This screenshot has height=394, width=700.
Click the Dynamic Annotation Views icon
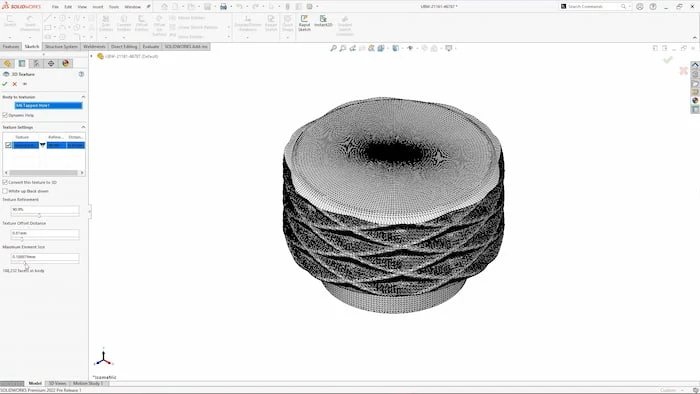click(x=371, y=48)
